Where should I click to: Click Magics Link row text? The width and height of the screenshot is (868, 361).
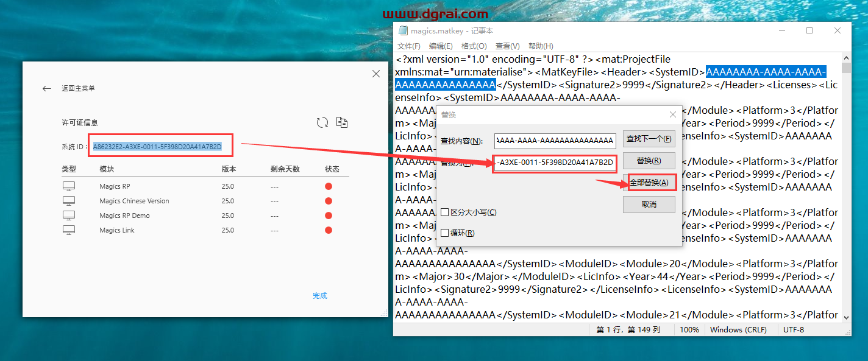[x=117, y=230]
